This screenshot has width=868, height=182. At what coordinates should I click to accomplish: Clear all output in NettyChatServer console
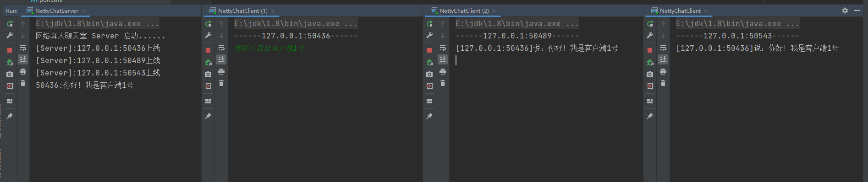click(23, 83)
